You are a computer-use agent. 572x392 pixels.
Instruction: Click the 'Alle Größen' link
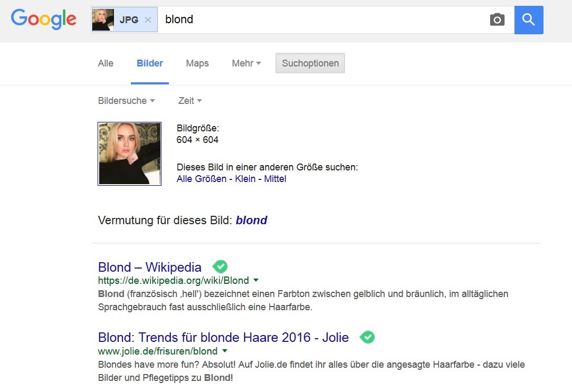point(202,179)
